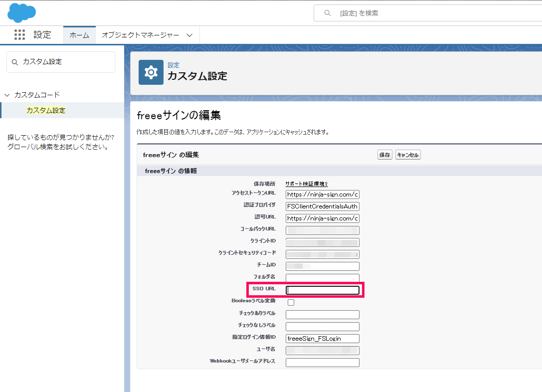Click the クライアントセキュリティコード field
Viewport: 542px width, 392px height.
tap(323, 254)
